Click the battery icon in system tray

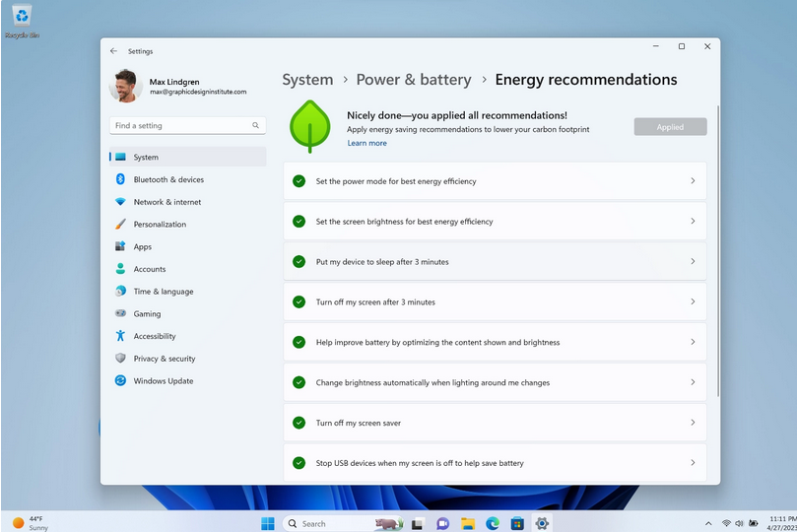tap(754, 523)
